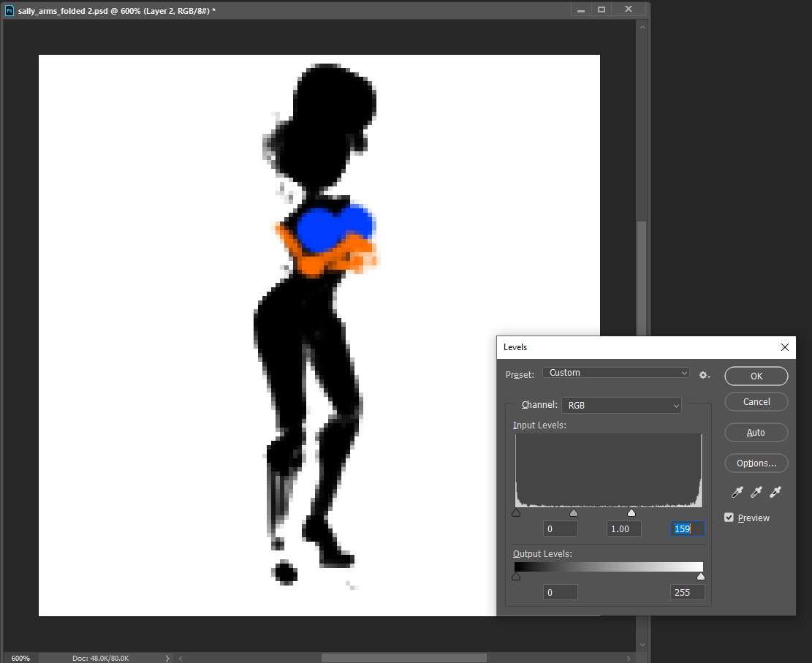This screenshot has height=663, width=812.
Task: Pick the gray point eyedropper
Action: pos(756,493)
